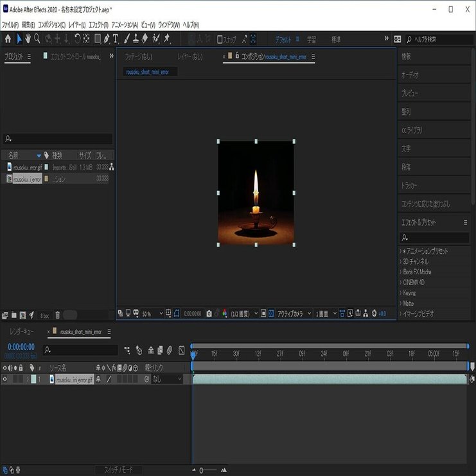Select the Puppet Pin tool
The image size is (476, 476).
pyautogui.click(x=166, y=39)
